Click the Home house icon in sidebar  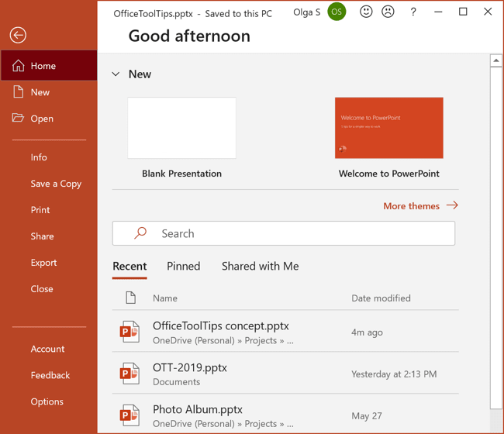pyautogui.click(x=19, y=66)
